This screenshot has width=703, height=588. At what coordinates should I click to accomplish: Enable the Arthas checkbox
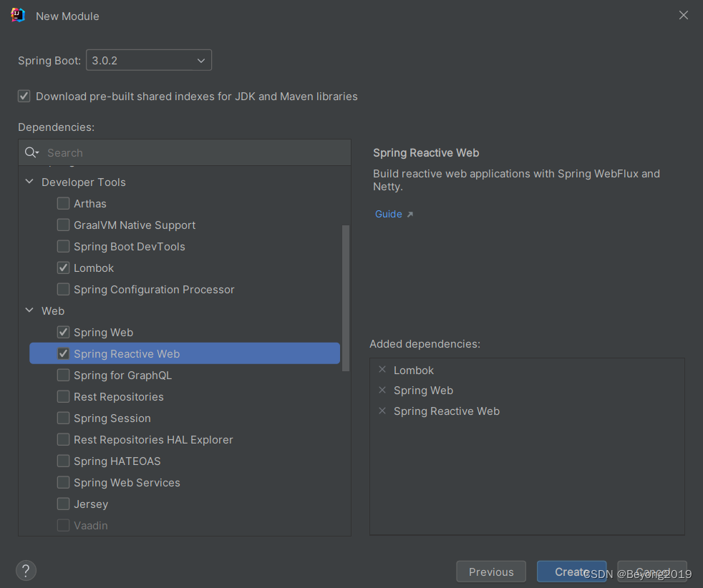click(63, 203)
